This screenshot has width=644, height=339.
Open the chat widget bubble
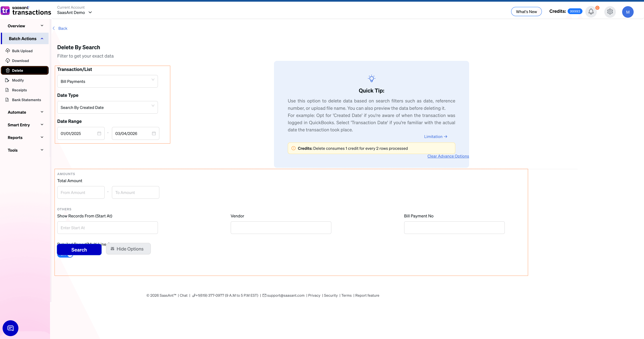[x=10, y=328]
